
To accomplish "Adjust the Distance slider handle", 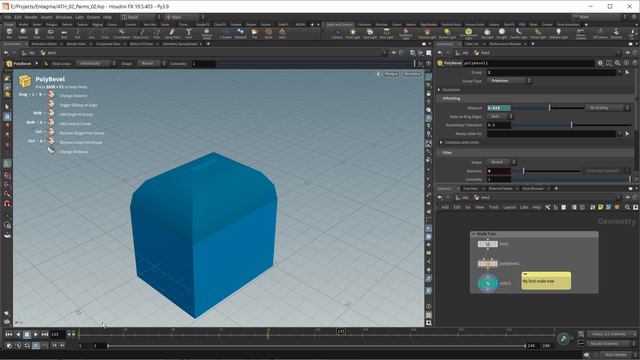I will click(x=549, y=108).
